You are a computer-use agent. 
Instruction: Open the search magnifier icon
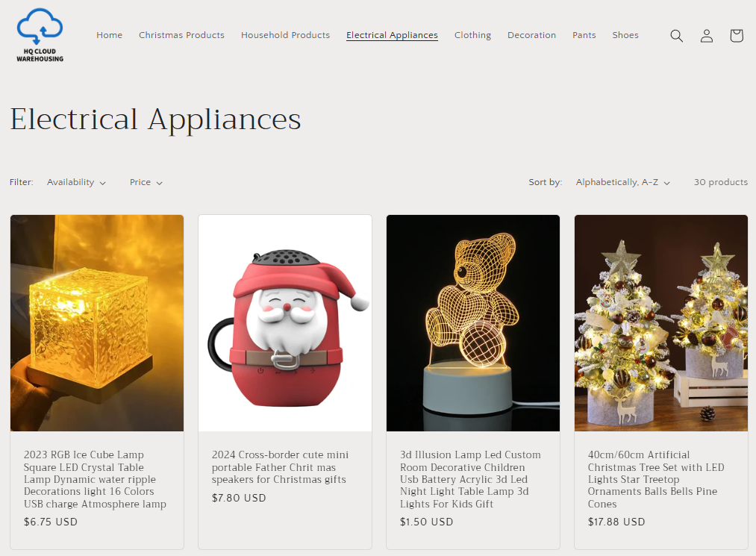click(676, 36)
